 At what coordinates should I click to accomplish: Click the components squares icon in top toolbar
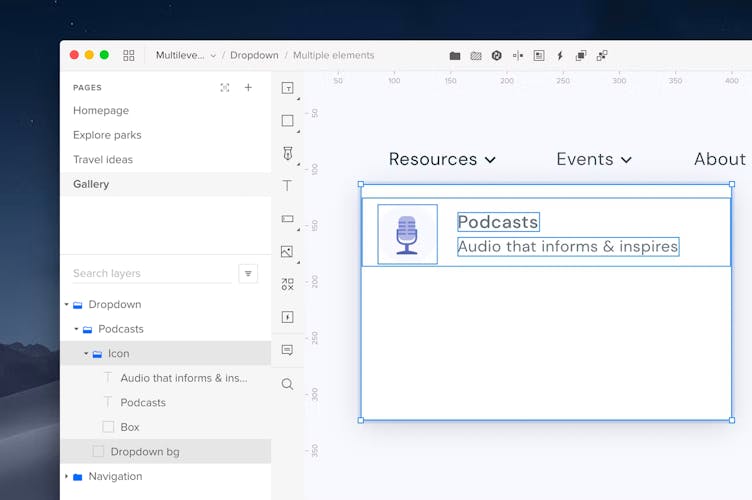[602, 56]
